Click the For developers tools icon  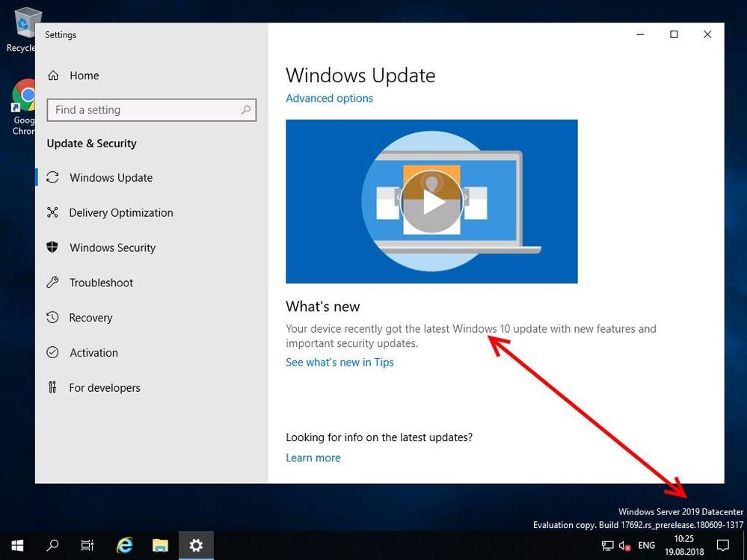pos(52,387)
